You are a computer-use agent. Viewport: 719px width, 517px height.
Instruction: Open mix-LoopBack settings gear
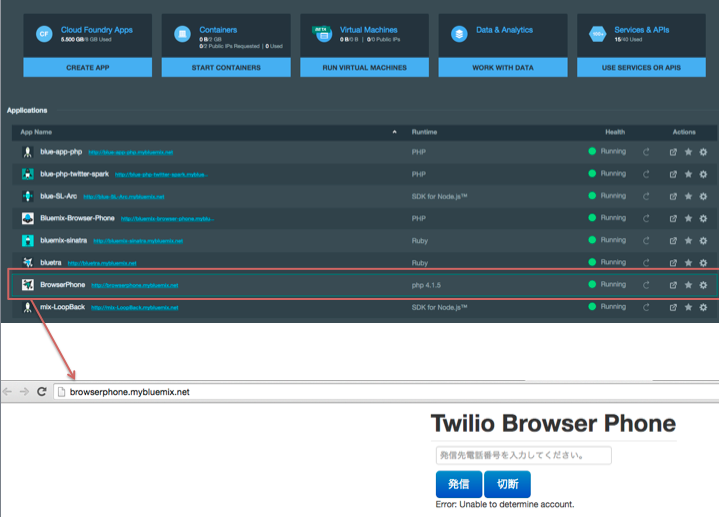point(703,307)
